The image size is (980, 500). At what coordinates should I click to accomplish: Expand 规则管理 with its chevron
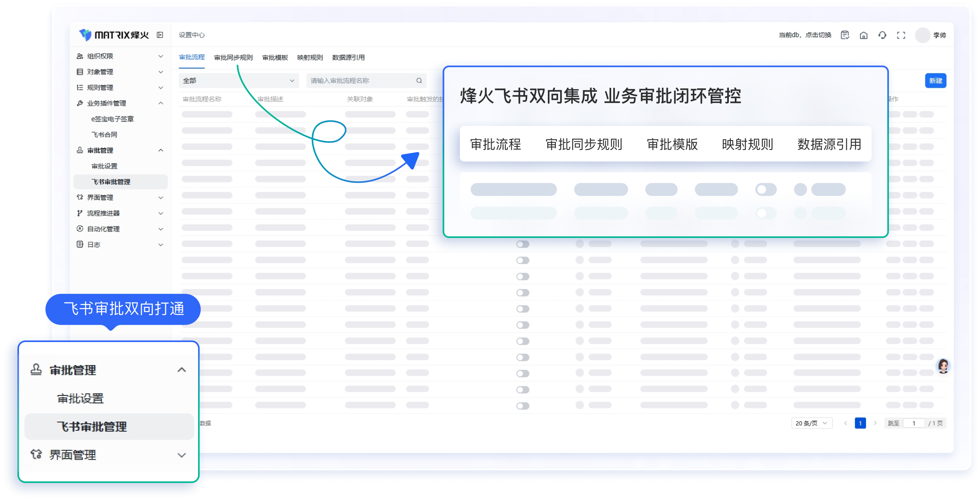[161, 87]
